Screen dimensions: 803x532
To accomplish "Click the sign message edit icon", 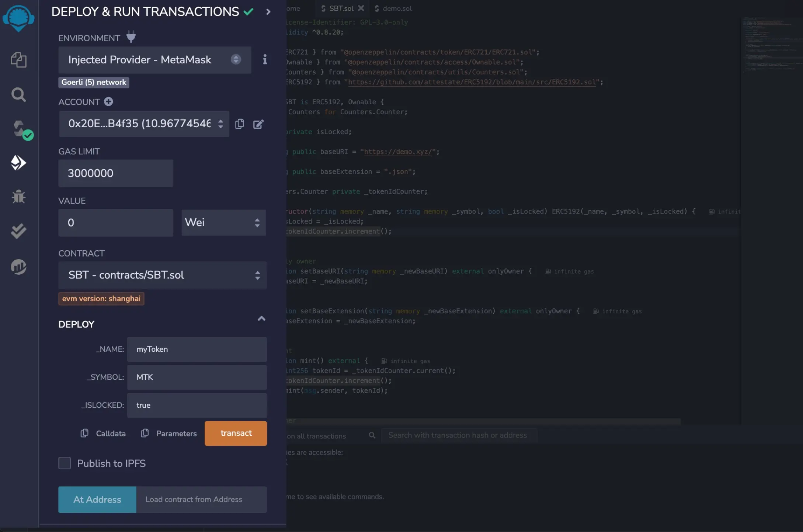I will (258, 124).
